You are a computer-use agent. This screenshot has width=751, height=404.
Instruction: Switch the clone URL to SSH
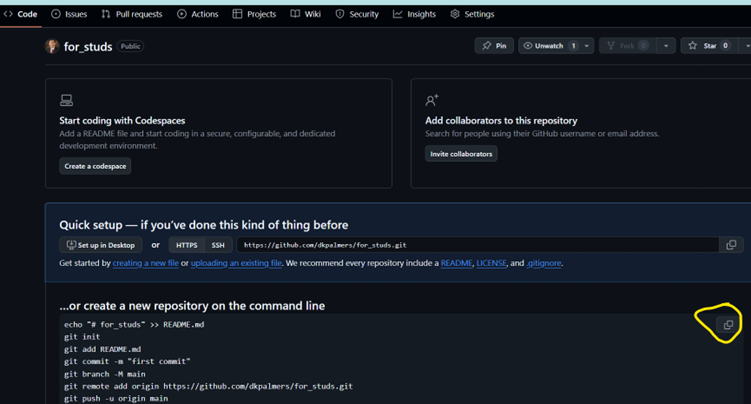pyautogui.click(x=218, y=245)
